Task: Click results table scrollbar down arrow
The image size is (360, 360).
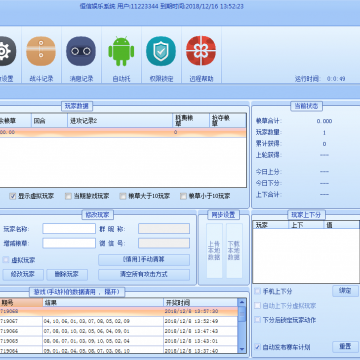Action: coord(242,349)
